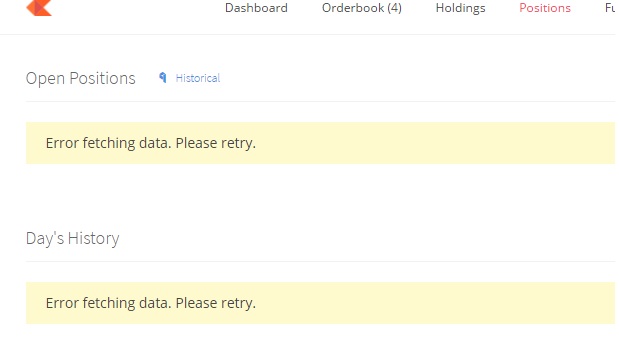Click the Open Positions heading
Image resolution: width=619 pixels, height=361 pixels.
[81, 79]
